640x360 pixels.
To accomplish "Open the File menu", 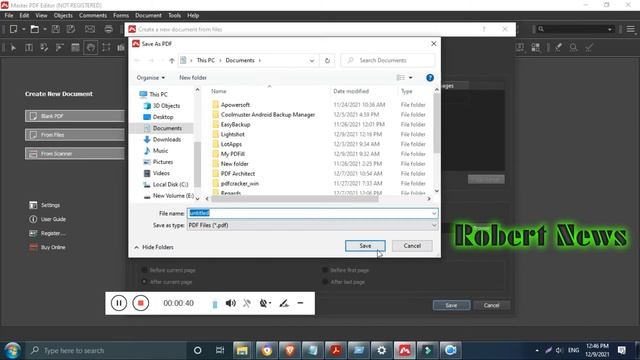I will pos(9,16).
